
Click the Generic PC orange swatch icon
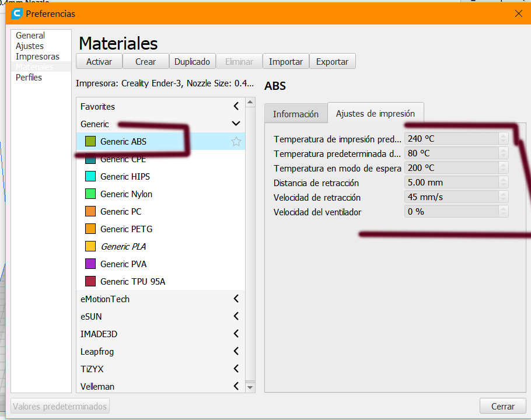(90, 212)
